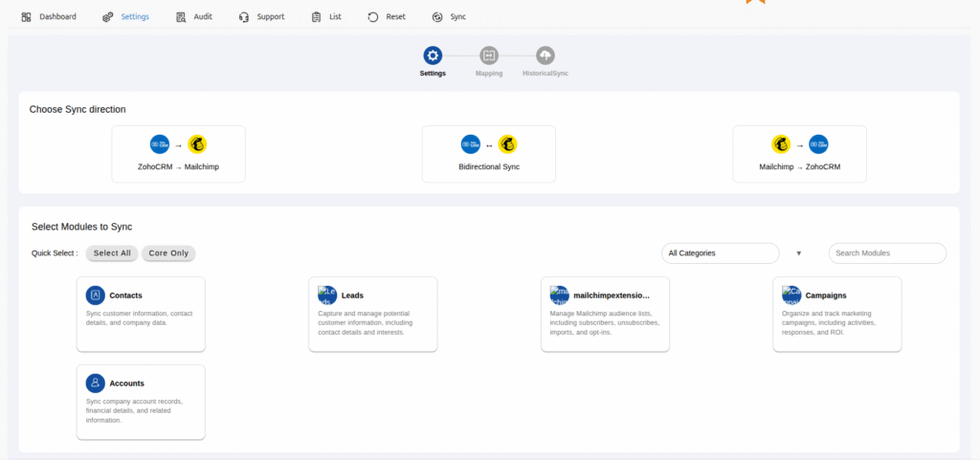Click Zoho CRM logo in Bidirectional Sync card
The width and height of the screenshot is (980, 460).
click(471, 144)
